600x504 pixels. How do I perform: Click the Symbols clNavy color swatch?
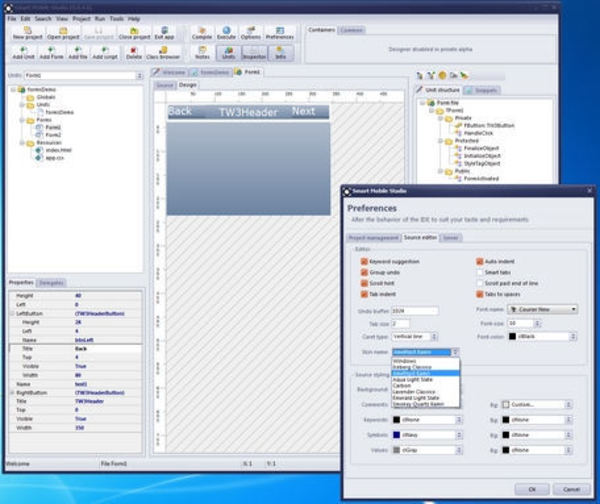(396, 435)
